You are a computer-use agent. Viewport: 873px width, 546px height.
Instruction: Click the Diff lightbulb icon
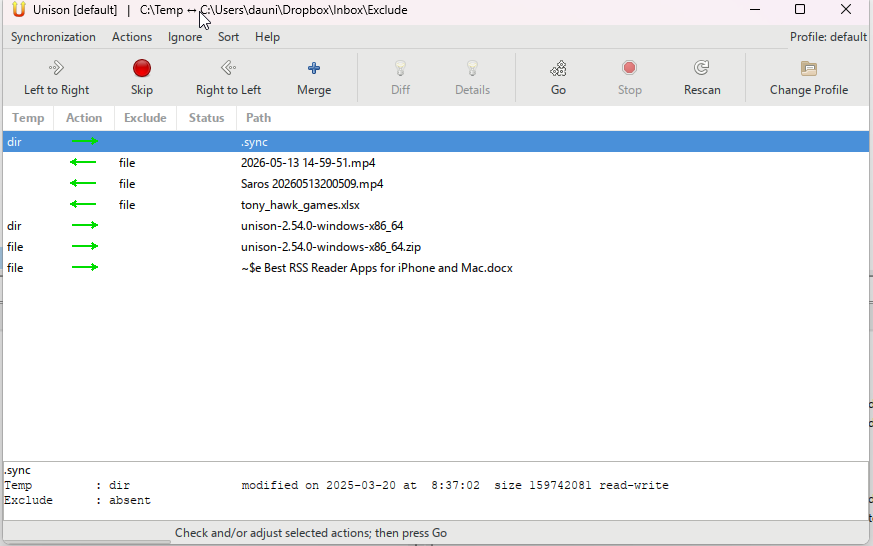coord(400,68)
